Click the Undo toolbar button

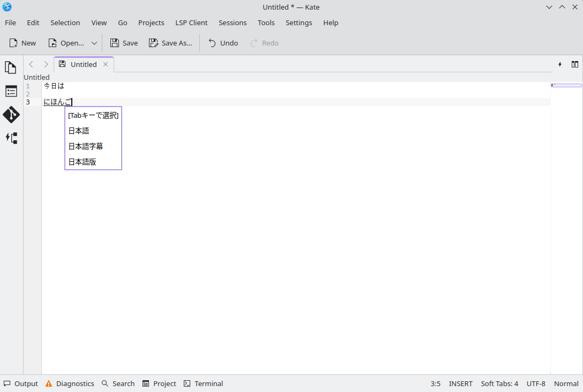[223, 43]
